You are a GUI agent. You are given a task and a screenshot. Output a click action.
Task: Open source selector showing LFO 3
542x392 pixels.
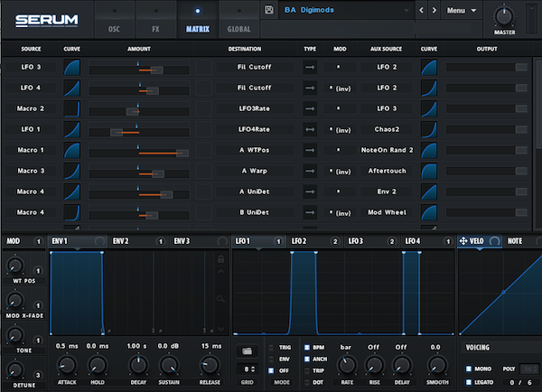point(31,67)
